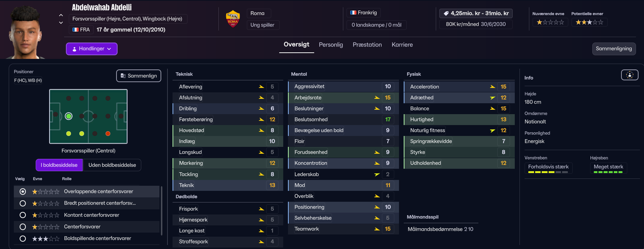Select the highlighted green position dot on pitch
This screenshot has width=644, height=249.
[68, 116]
